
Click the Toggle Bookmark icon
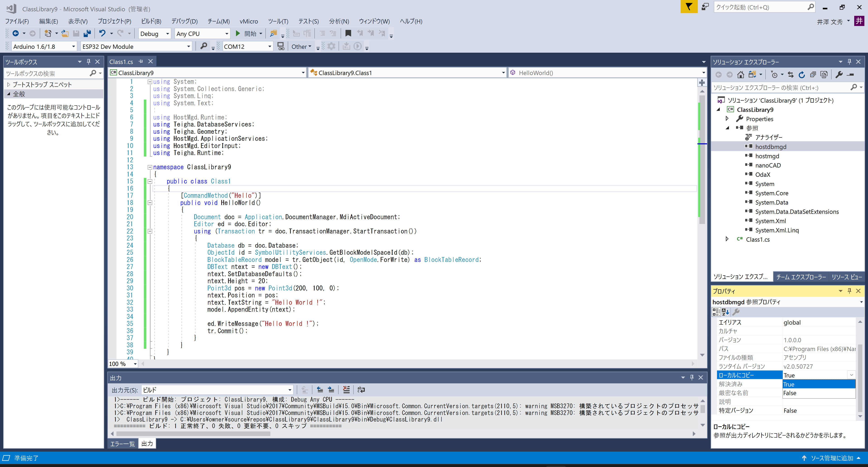click(348, 33)
